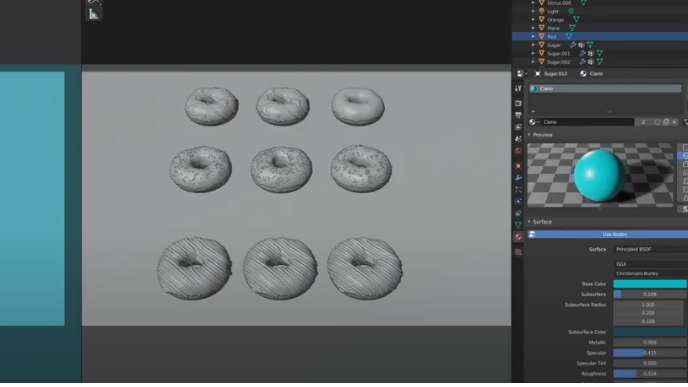Expand the Orange item in the outliner
The image size is (688, 387).
click(533, 19)
